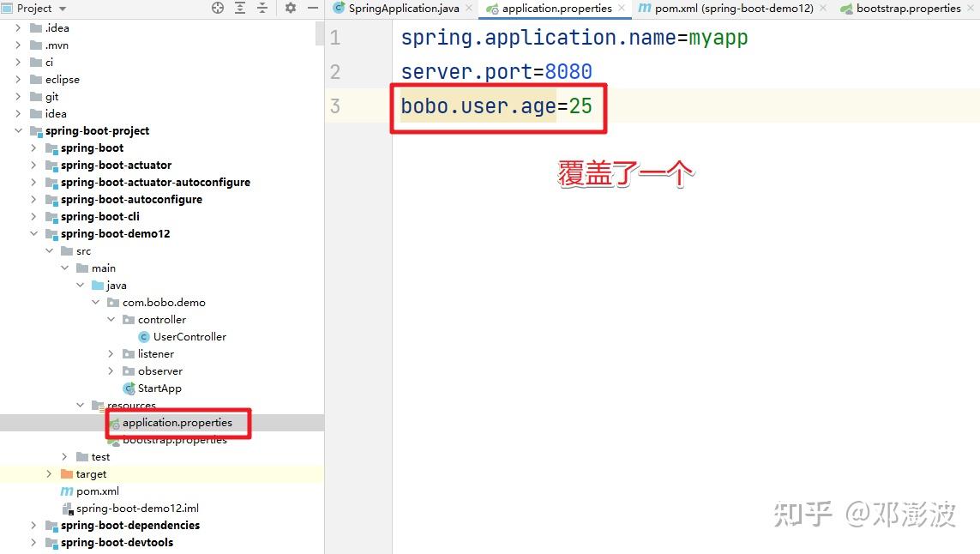Collapse the spring-boot-project node
Image resolution: width=980 pixels, height=554 pixels.
[x=20, y=131]
